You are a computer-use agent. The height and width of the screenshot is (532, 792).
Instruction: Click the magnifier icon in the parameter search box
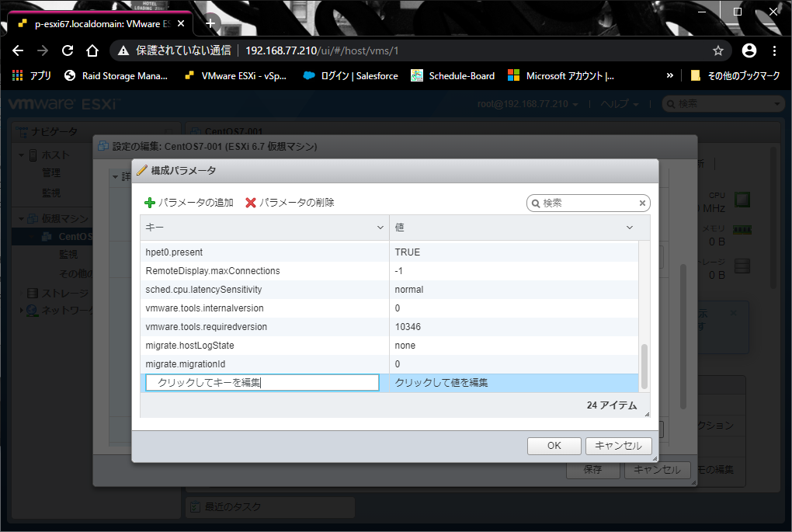pos(536,203)
